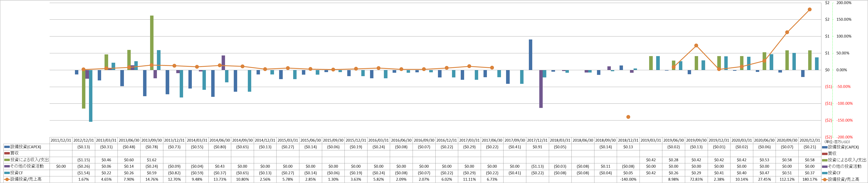Click the purple bar at 2014/06/30
The height and width of the screenshot is (183, 868).
pos(223,63)
